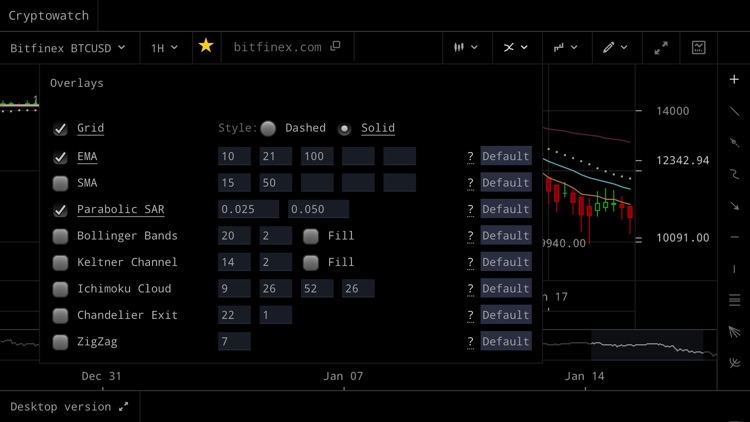Viewport: 750px width, 422px height.
Task: Click the Parabolic SAR 0.025 field
Action: point(248,209)
